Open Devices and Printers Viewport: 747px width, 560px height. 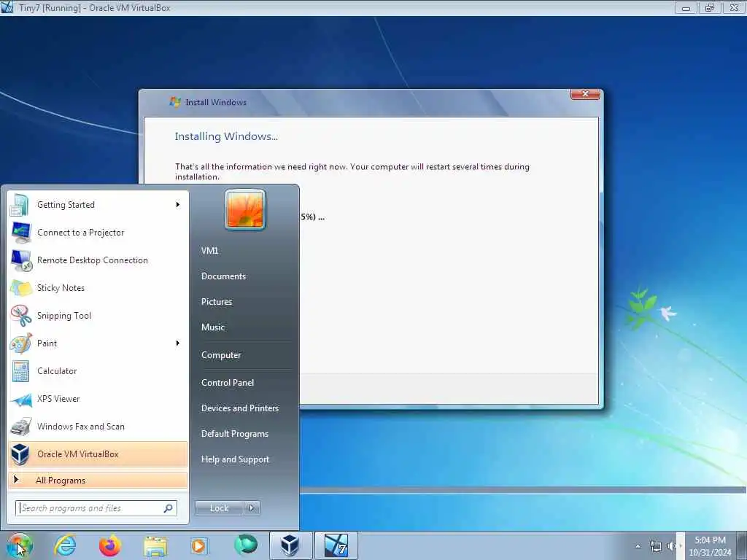239,408
